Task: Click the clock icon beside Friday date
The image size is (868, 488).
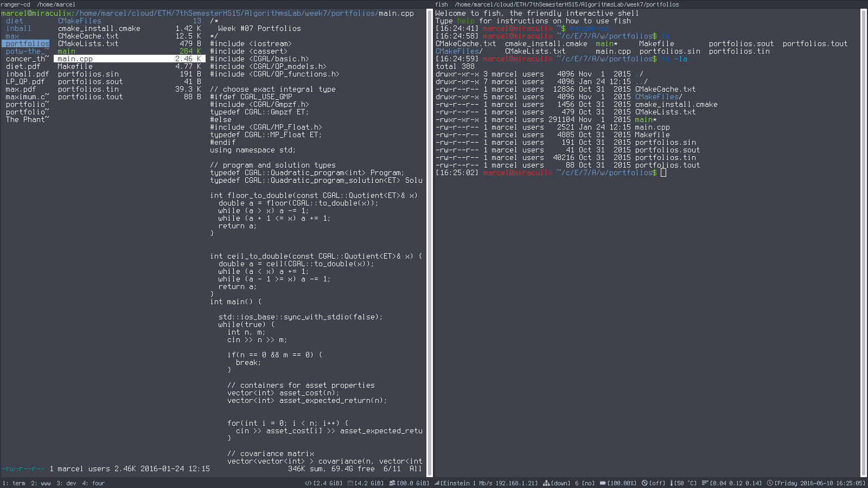Action: click(770, 483)
